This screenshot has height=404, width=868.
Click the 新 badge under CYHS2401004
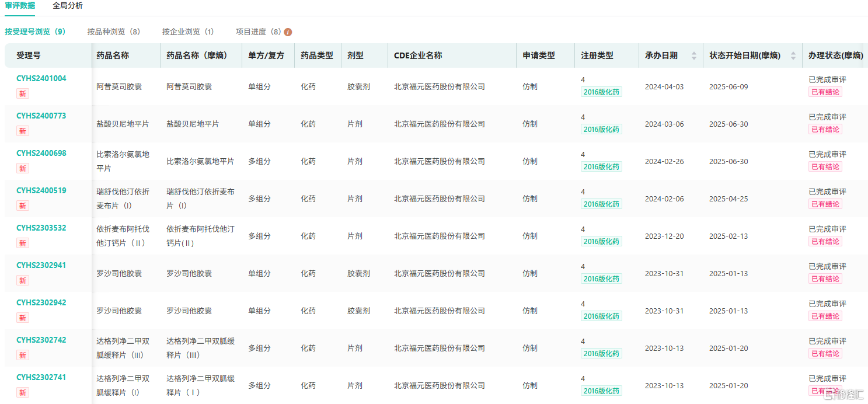(x=23, y=93)
